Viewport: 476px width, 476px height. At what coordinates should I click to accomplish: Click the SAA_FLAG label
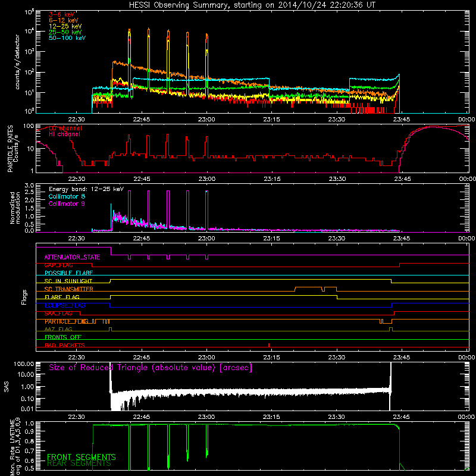tap(58, 314)
